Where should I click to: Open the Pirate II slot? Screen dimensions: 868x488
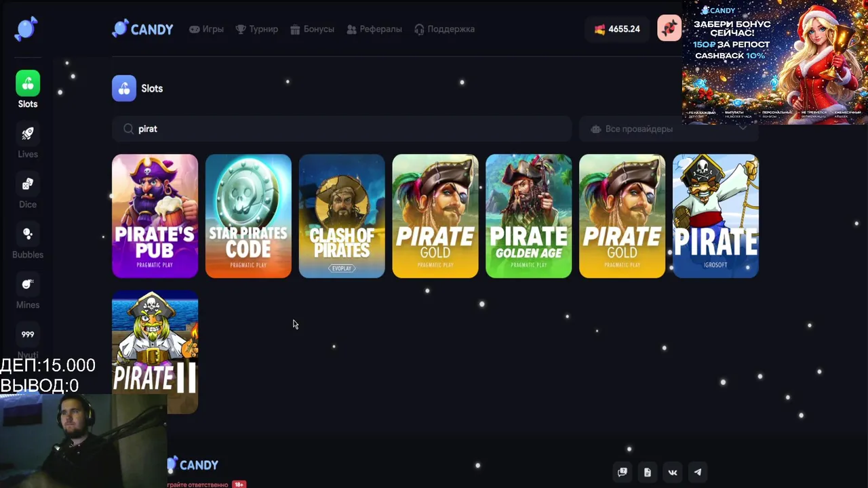click(155, 352)
